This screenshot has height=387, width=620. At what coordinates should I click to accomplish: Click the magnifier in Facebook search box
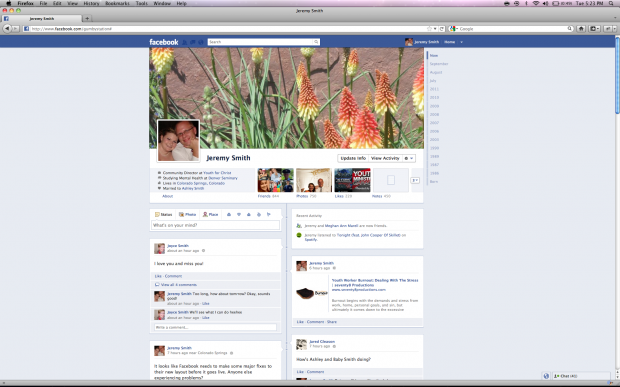click(316, 42)
